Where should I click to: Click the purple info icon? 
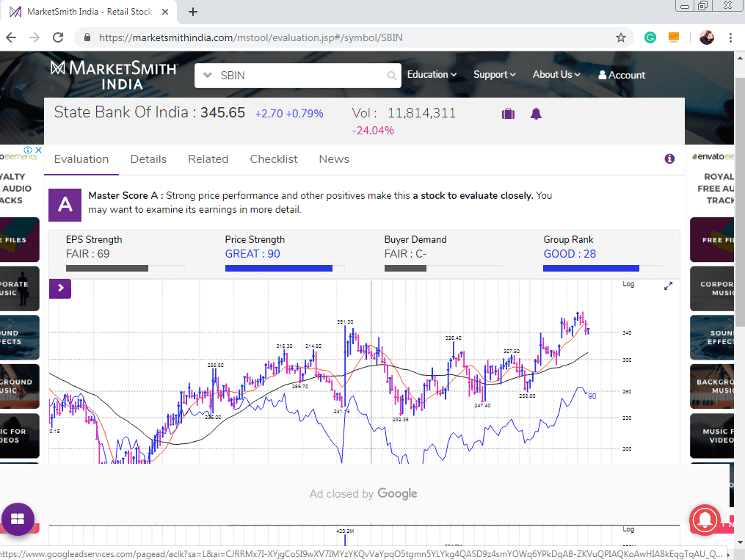click(669, 159)
